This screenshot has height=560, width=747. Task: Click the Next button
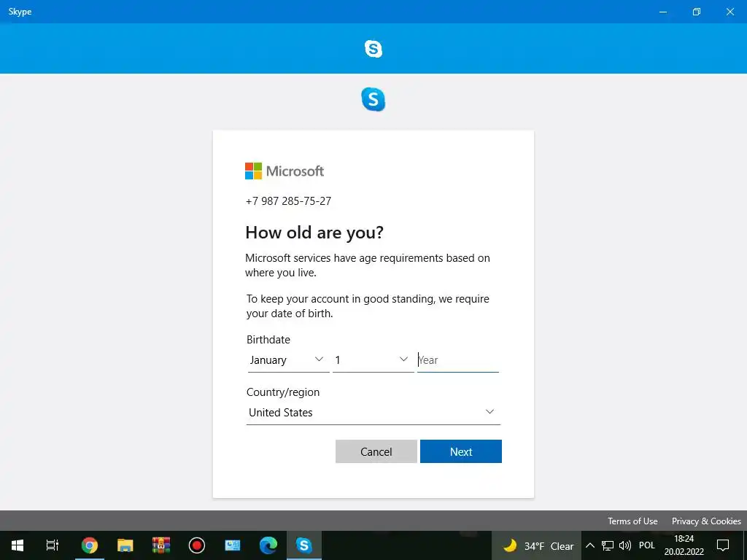461,451
